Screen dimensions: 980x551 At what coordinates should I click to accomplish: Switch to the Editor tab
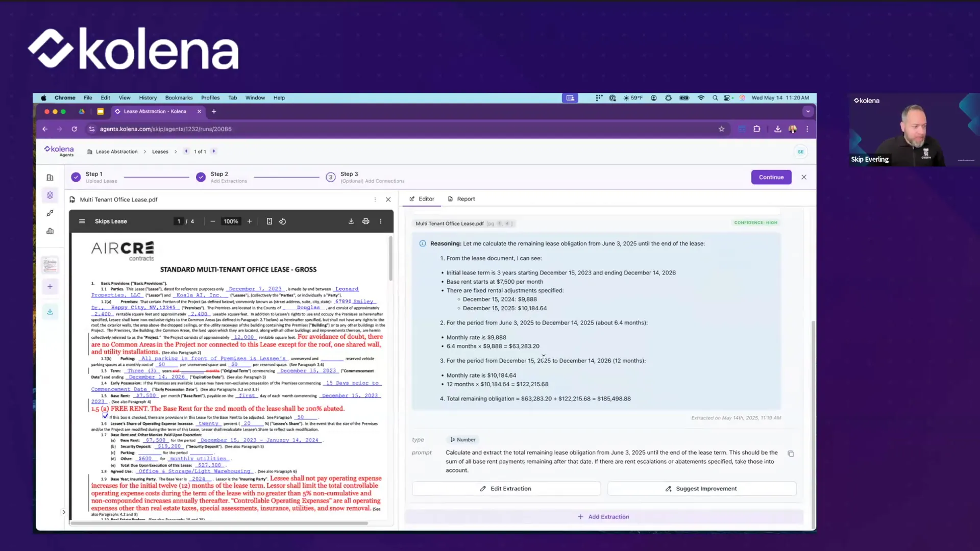[x=422, y=199]
